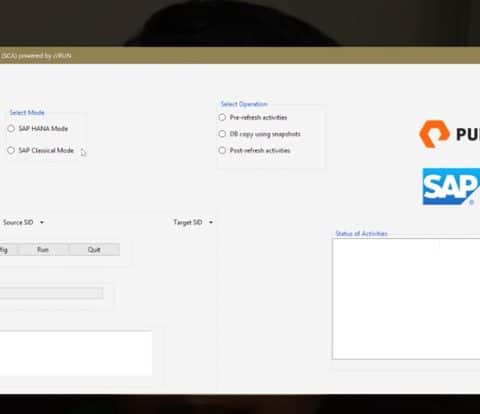Click the Run button
This screenshot has width=480, height=414.
click(x=43, y=250)
